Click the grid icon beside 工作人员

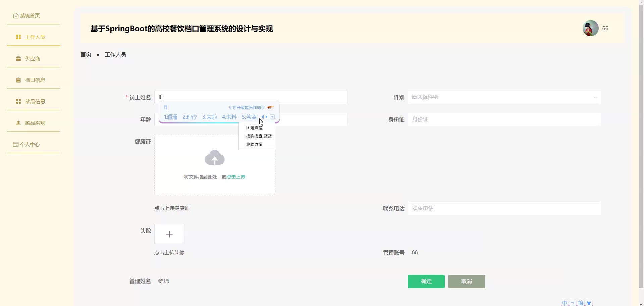coord(18,37)
